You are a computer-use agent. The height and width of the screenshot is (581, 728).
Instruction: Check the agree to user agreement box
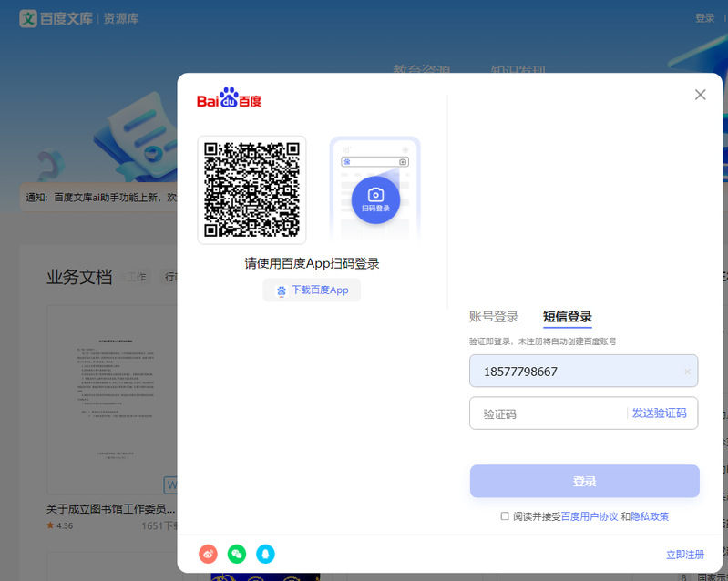[505, 516]
